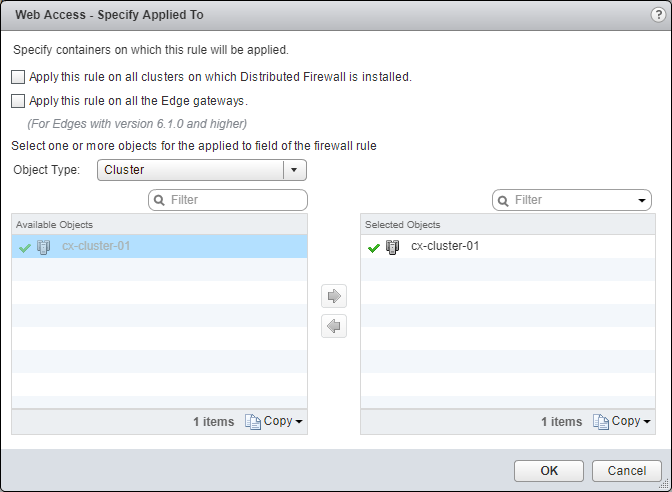This screenshot has width=672, height=492.
Task: Select cx-cluster-01 in Available Objects
Action: (x=96, y=247)
